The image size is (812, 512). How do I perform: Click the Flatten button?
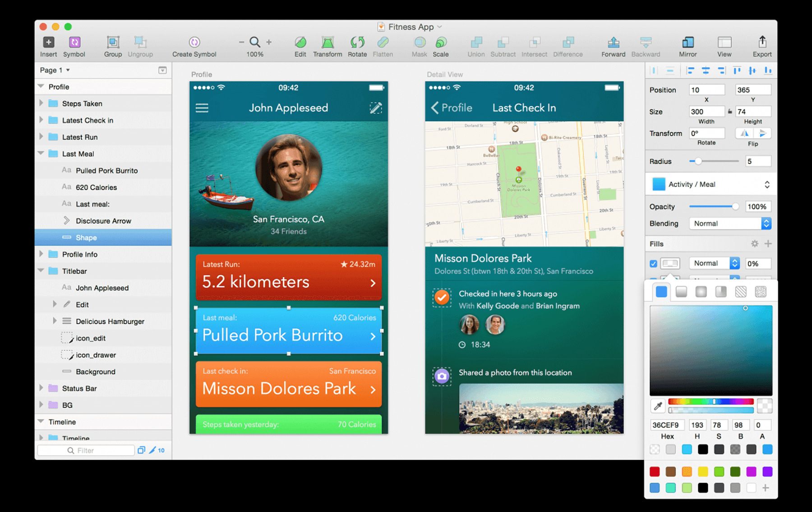[x=383, y=45]
